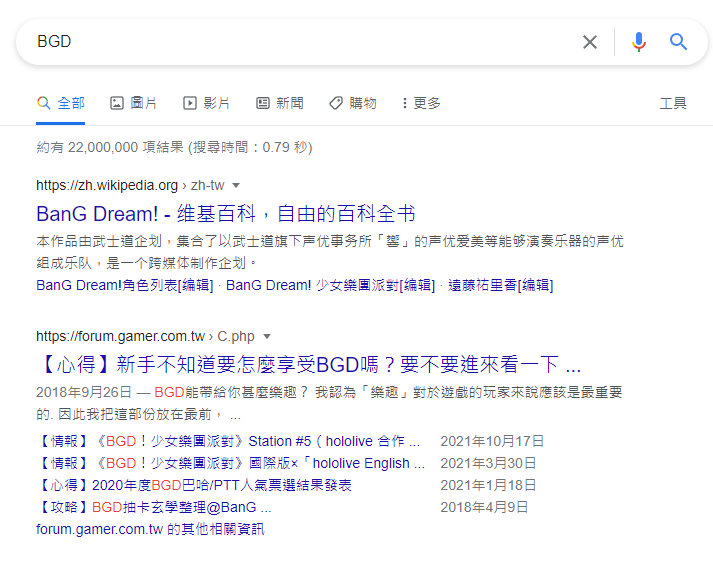The width and height of the screenshot is (713, 581).
Task: Start voice search with the microphone icon
Action: click(639, 42)
